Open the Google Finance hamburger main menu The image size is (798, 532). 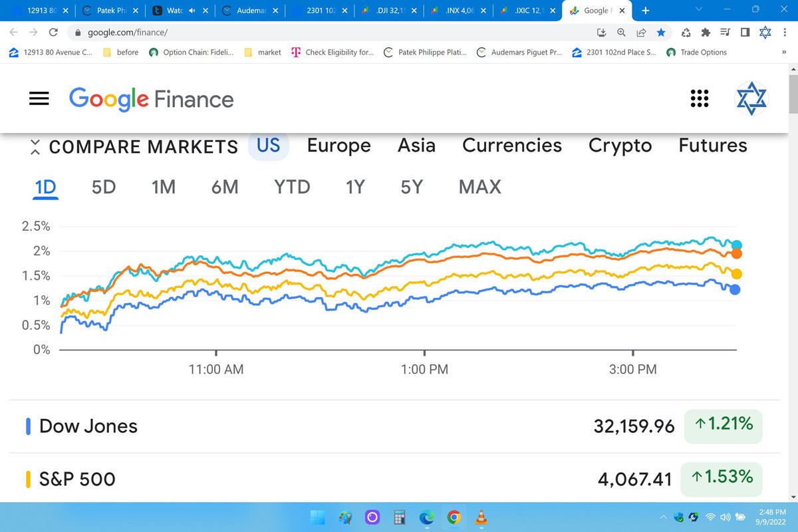click(39, 99)
